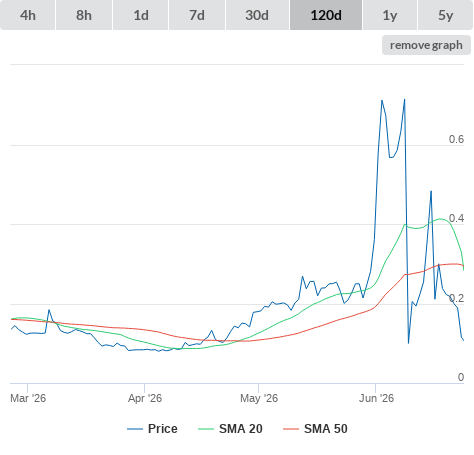Viewport: 474px width, 455px height.
Task: Select the 4h time range tab
Action: (28, 15)
